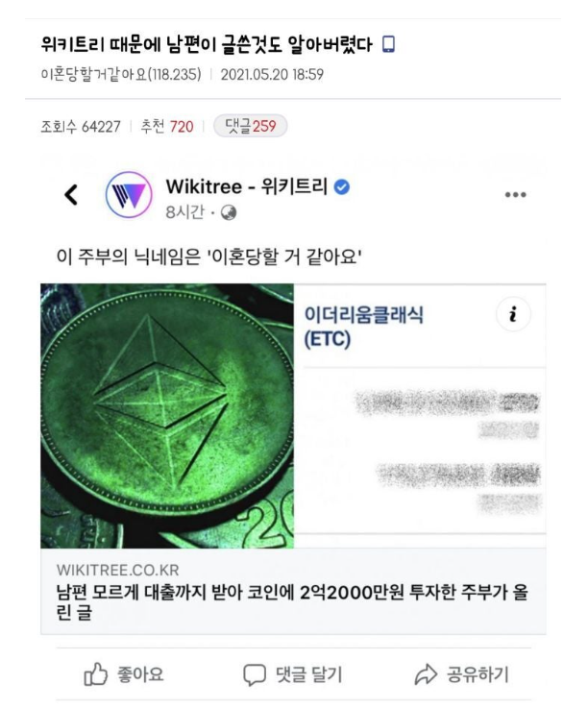Tap the info icon on link preview

[513, 314]
